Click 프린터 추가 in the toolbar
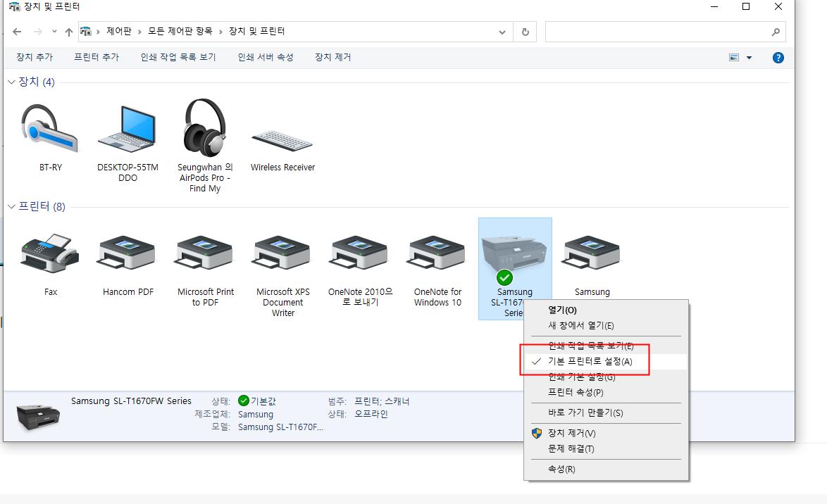Image resolution: width=827 pixels, height=504 pixels. pyautogui.click(x=97, y=57)
